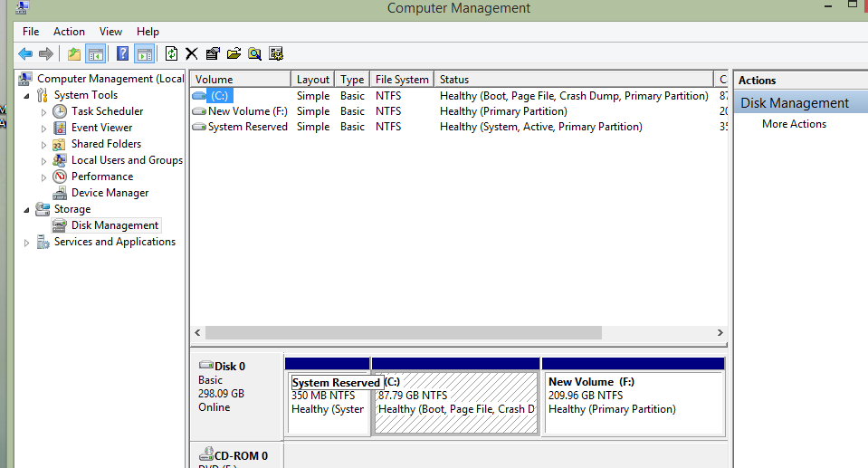868x468 pixels.
Task: Expand the Performance node
Action: pos(43,177)
